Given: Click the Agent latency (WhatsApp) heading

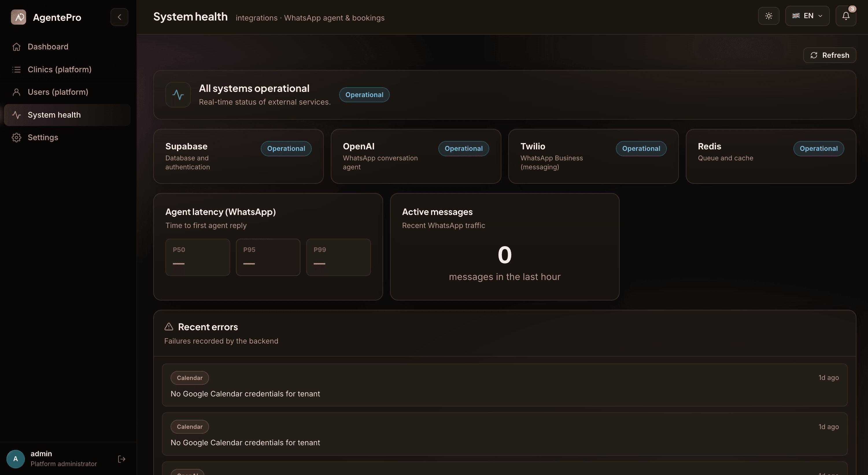Looking at the screenshot, I should 220,212.
